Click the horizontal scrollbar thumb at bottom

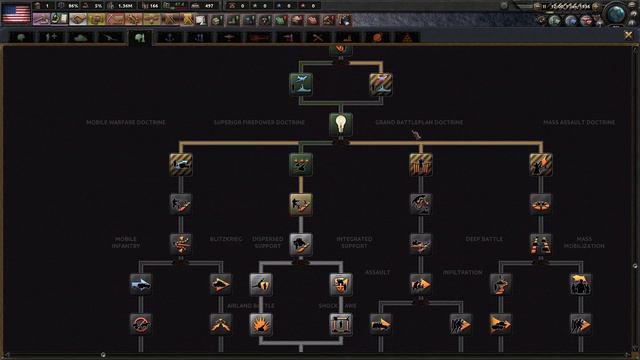(103, 355)
